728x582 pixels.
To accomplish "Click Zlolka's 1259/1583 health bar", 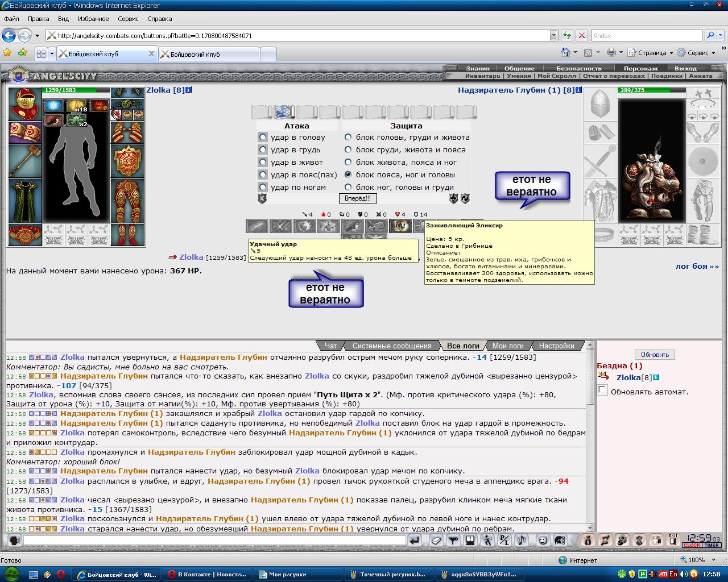I will 77,90.
